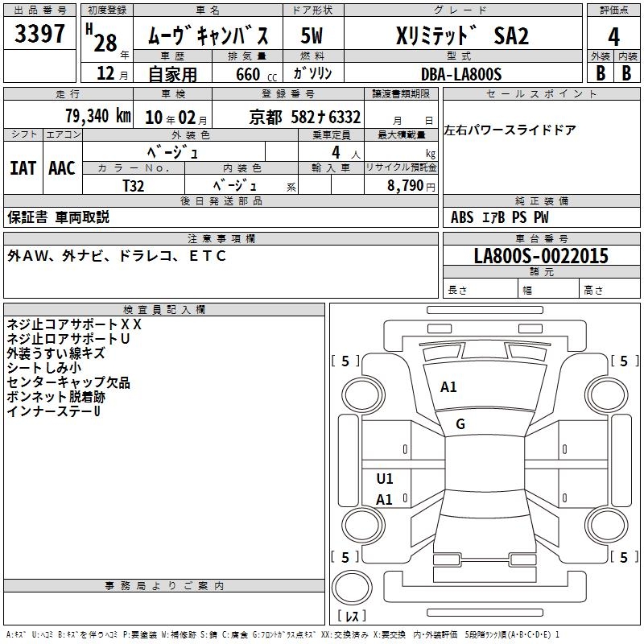
Task: Select the ABS エアB PS PW equipment field
Action: coord(500,217)
